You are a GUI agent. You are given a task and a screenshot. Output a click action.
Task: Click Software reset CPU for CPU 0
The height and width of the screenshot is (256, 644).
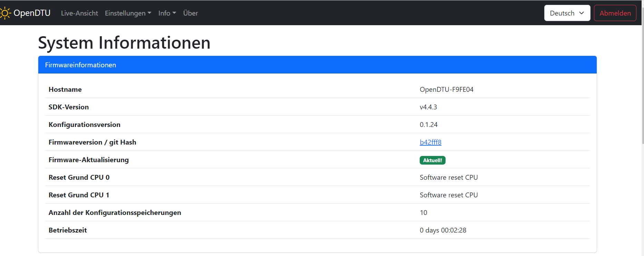(449, 177)
